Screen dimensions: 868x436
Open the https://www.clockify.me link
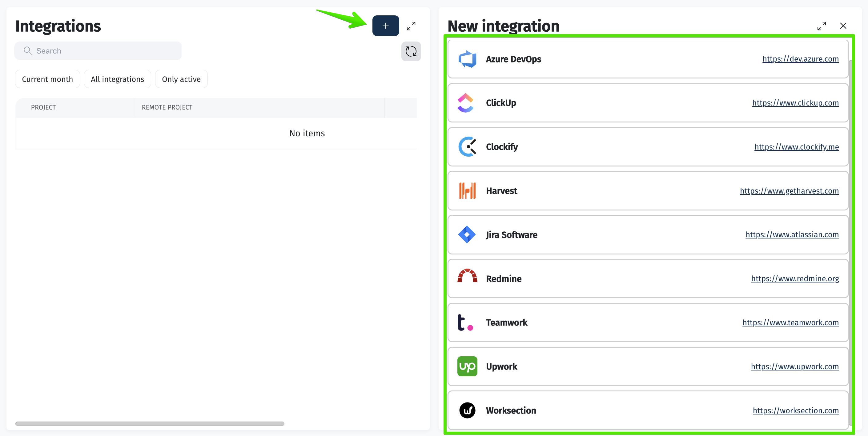796,147
